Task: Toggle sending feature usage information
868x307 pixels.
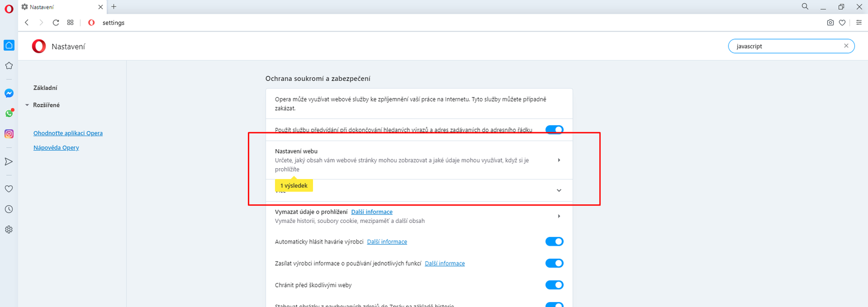Action: [554, 263]
